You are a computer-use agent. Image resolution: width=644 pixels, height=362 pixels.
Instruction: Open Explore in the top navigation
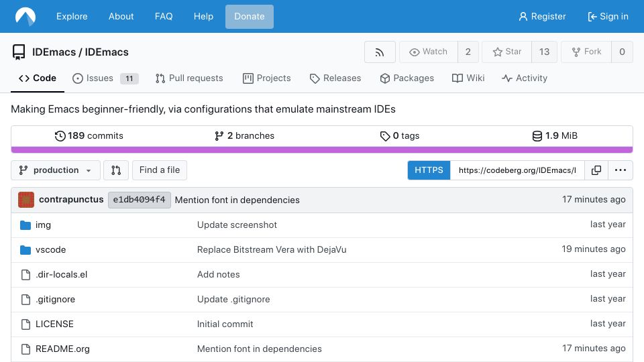(x=72, y=16)
